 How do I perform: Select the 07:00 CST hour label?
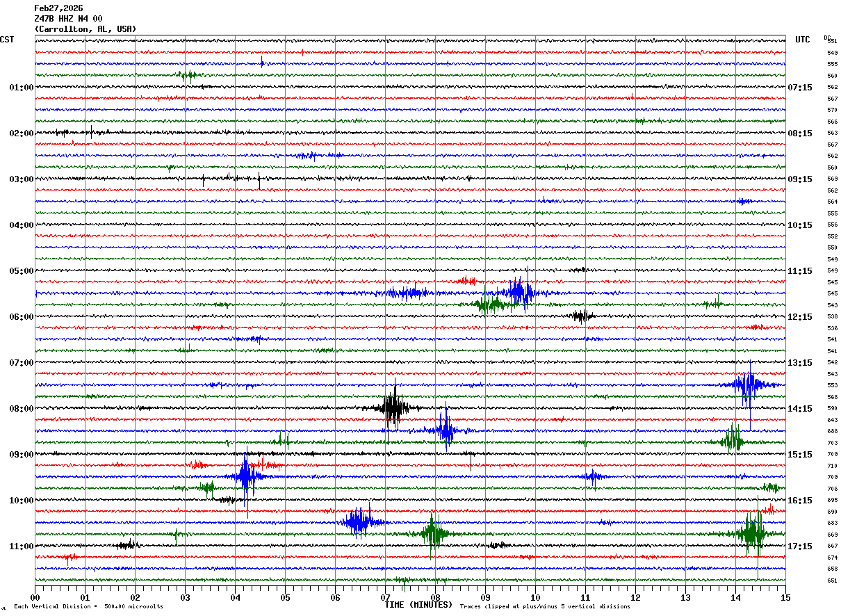[x=22, y=363]
